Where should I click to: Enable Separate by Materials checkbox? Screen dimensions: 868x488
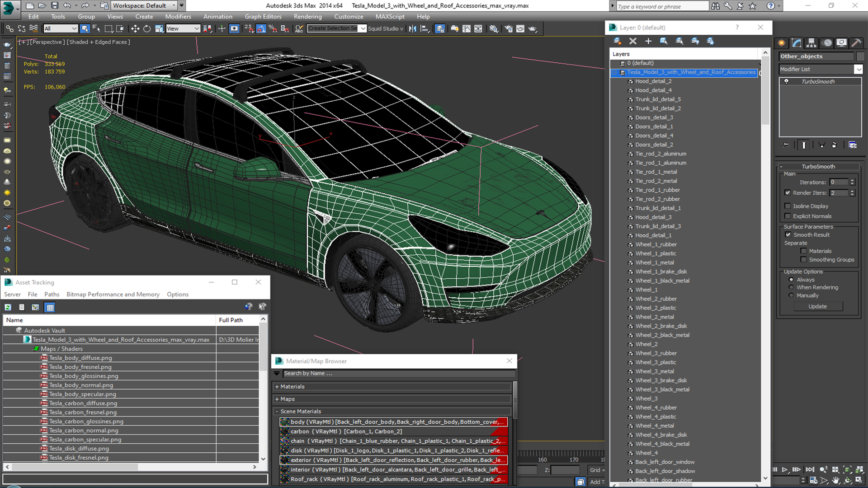pyautogui.click(x=803, y=251)
